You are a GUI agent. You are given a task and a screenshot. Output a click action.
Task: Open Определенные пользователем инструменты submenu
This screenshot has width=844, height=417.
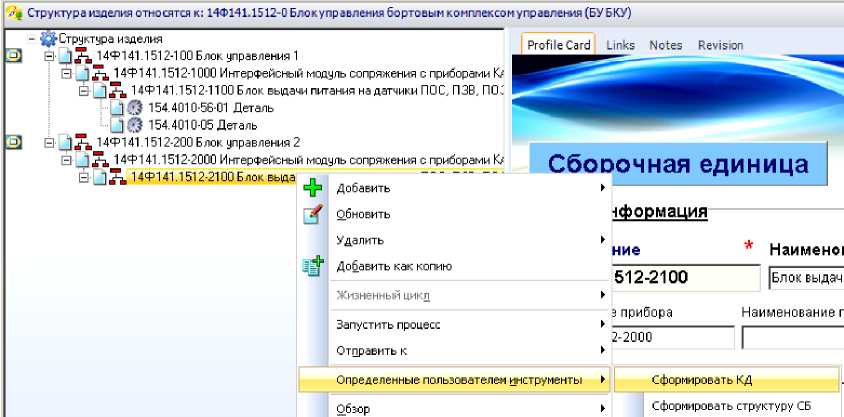click(455, 380)
